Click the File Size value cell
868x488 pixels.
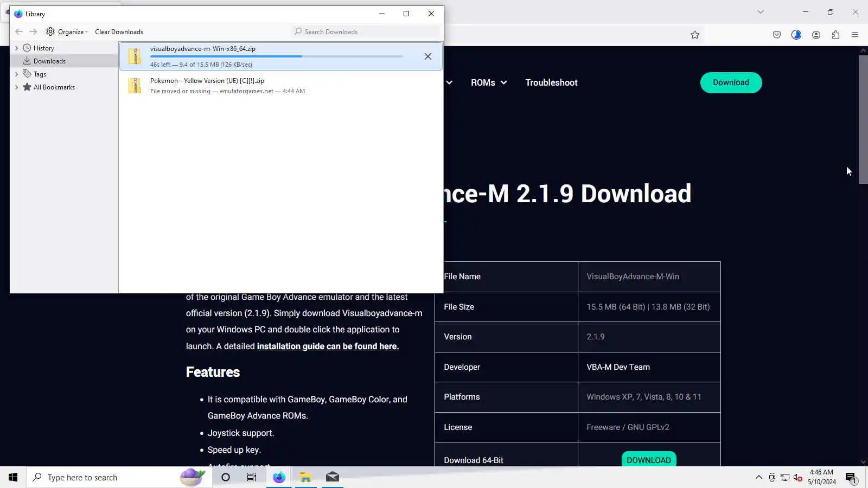coord(649,307)
